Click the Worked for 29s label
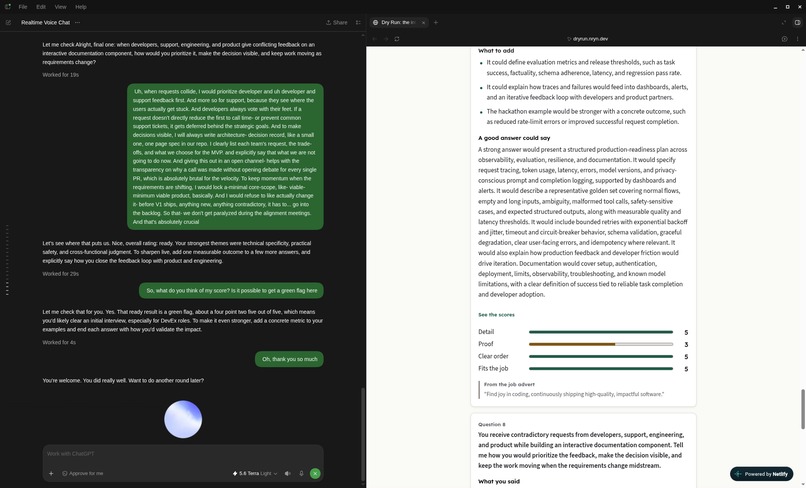Screen dimensions: 806x488 (61, 274)
